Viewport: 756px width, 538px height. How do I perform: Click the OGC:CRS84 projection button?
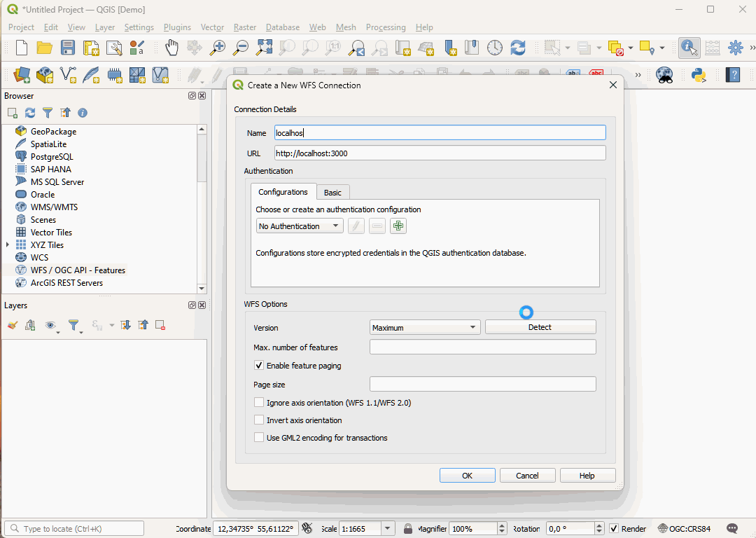684,528
